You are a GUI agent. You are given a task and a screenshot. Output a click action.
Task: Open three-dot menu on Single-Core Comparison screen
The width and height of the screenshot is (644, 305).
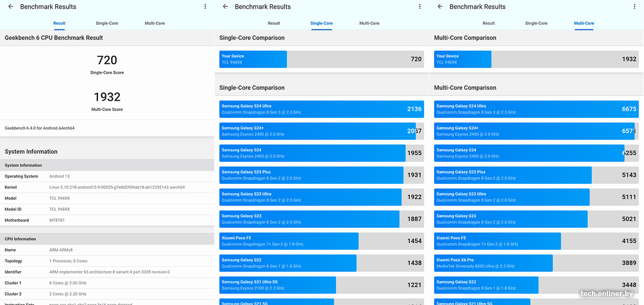420,6
